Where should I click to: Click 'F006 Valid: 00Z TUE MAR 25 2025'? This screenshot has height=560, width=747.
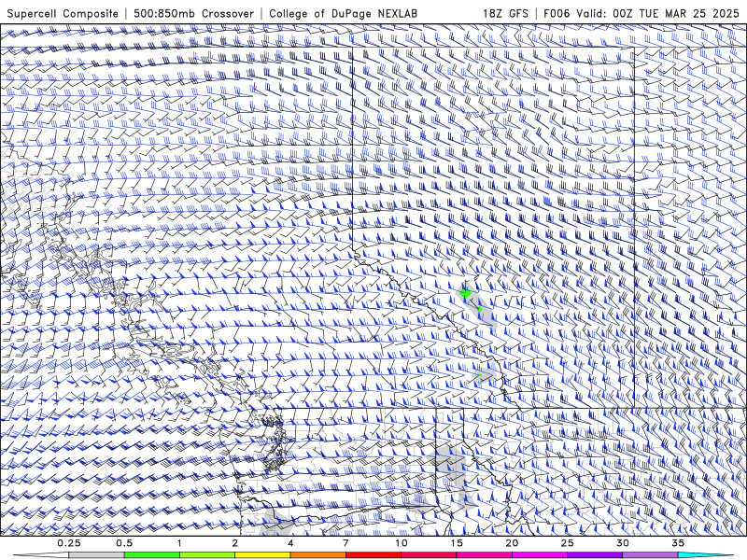(x=641, y=13)
